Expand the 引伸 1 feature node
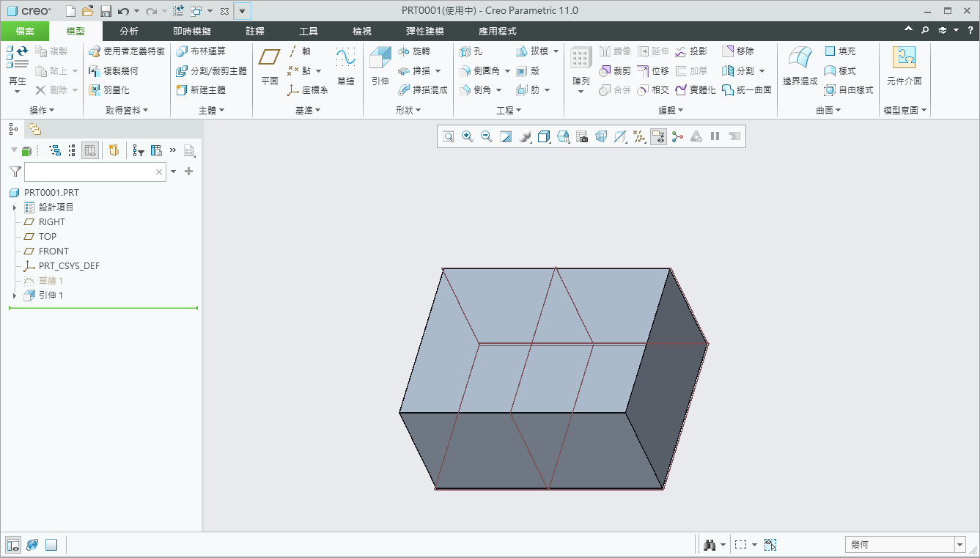Image resolution: width=980 pixels, height=558 pixels. tap(15, 295)
